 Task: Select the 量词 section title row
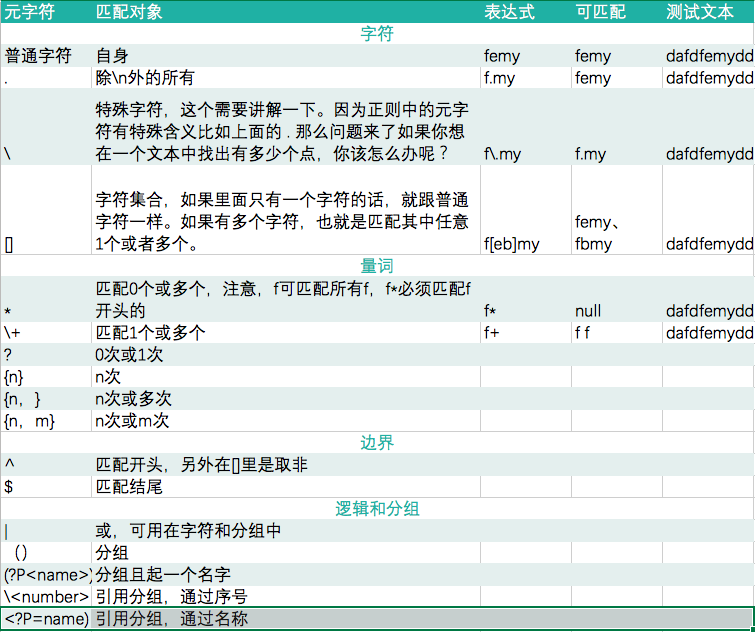coord(378,266)
